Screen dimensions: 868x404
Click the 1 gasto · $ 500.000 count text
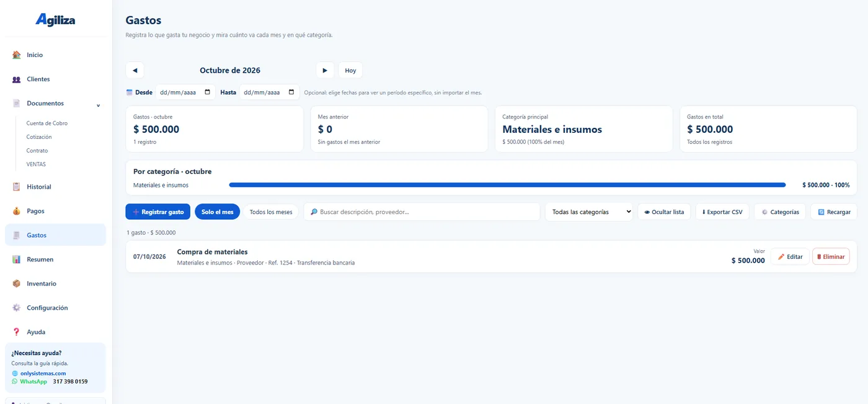pyautogui.click(x=151, y=233)
